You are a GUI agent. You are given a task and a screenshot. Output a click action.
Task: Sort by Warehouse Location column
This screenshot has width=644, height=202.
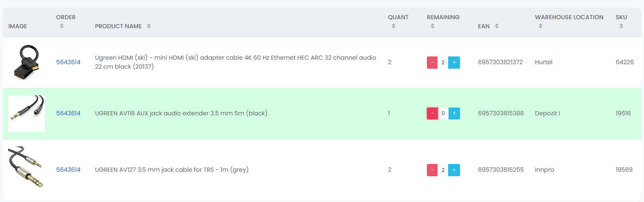pyautogui.click(x=541, y=26)
